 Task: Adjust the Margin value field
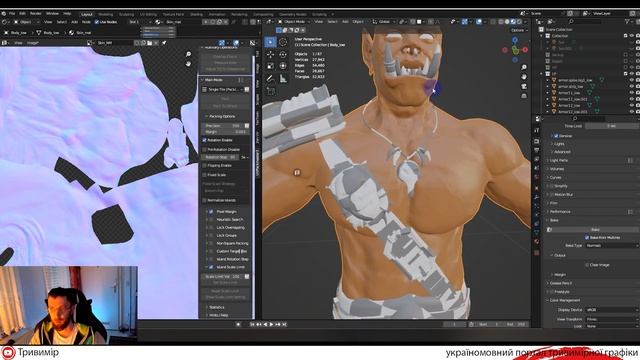[x=225, y=132]
